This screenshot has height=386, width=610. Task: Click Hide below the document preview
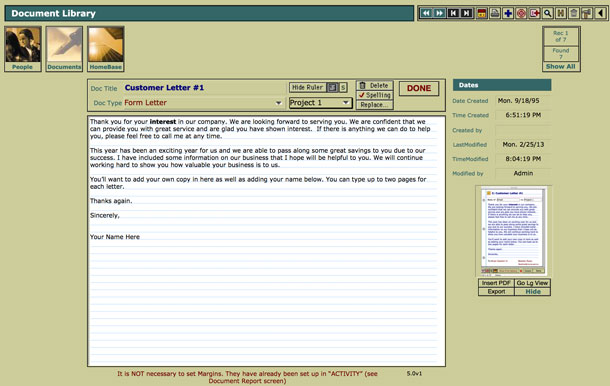click(533, 291)
